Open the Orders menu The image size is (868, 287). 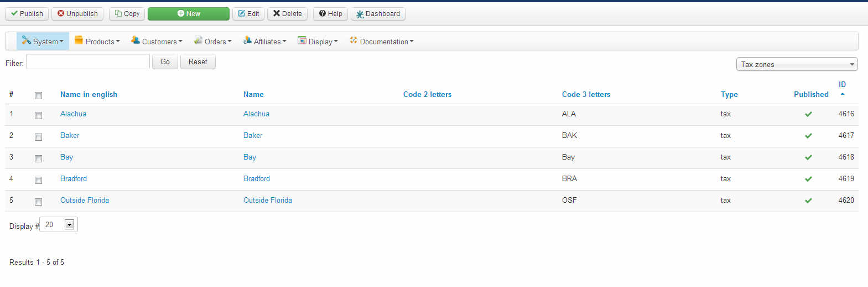(x=213, y=41)
